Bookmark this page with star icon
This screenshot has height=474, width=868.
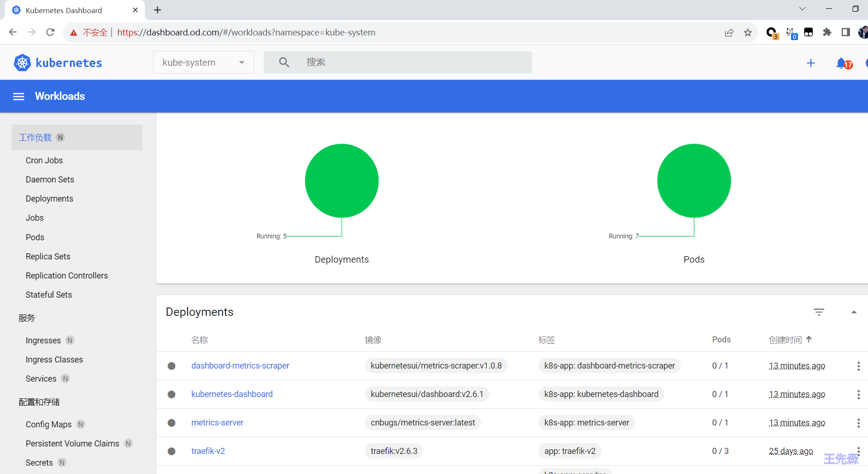(748, 33)
